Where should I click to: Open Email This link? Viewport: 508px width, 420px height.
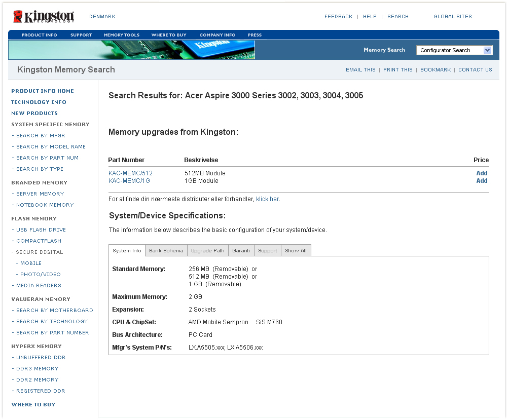tap(360, 70)
